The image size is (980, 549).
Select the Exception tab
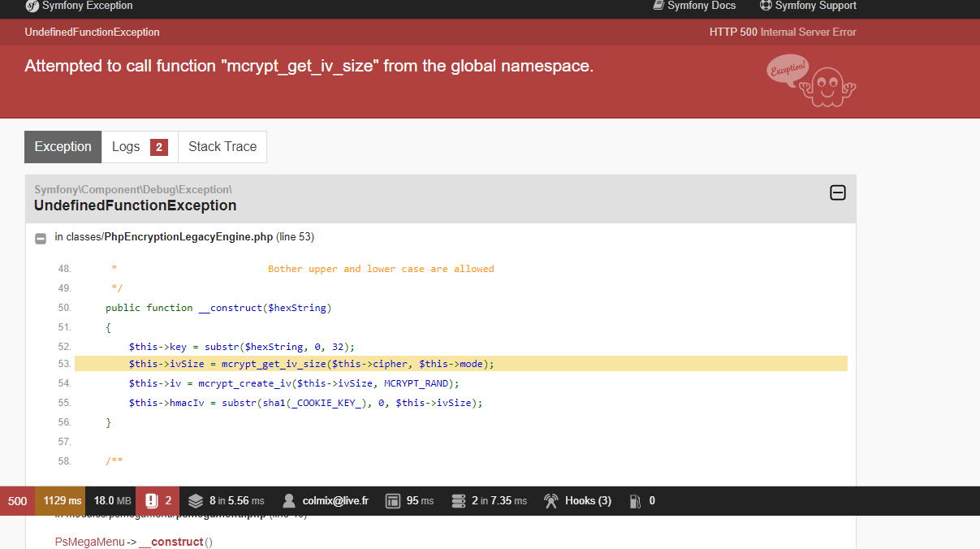tap(63, 147)
